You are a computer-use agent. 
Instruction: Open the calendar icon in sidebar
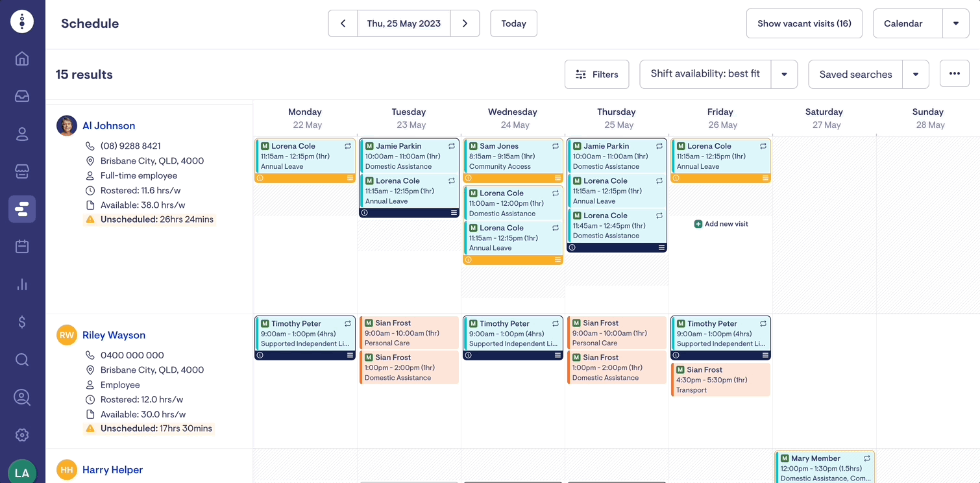click(x=22, y=247)
